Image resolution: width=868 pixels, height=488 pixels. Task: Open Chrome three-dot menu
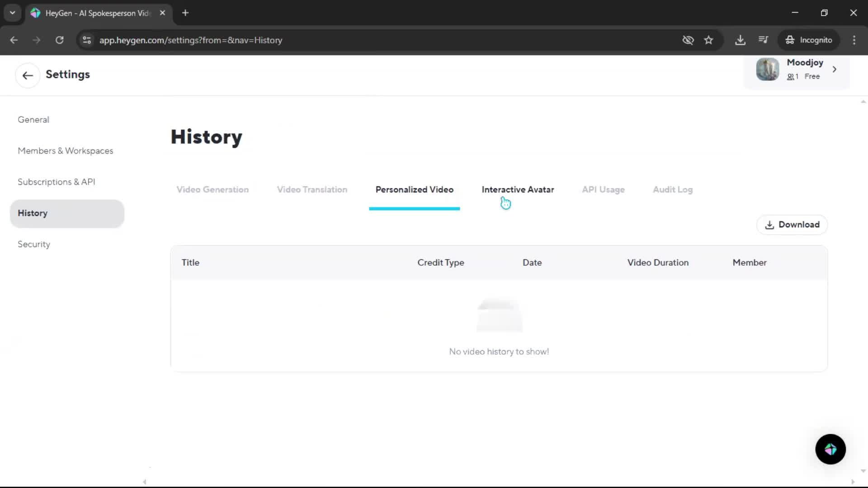(x=854, y=40)
